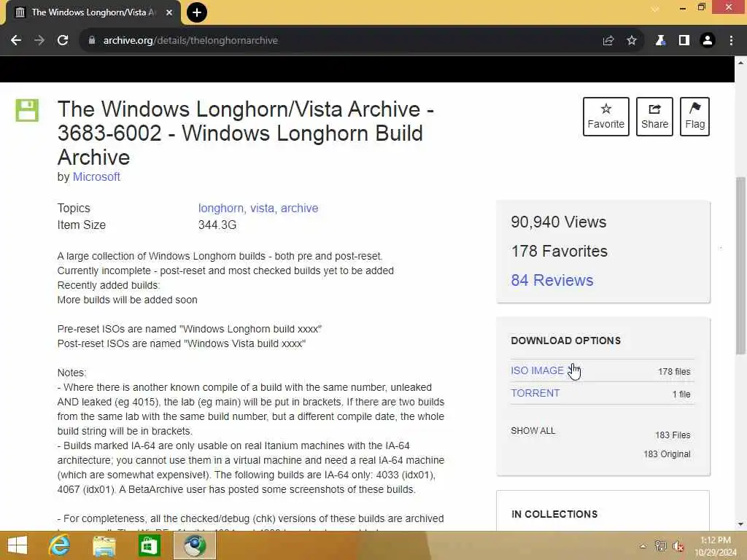Click the chevron dropdown near window controls

[x=655, y=9]
